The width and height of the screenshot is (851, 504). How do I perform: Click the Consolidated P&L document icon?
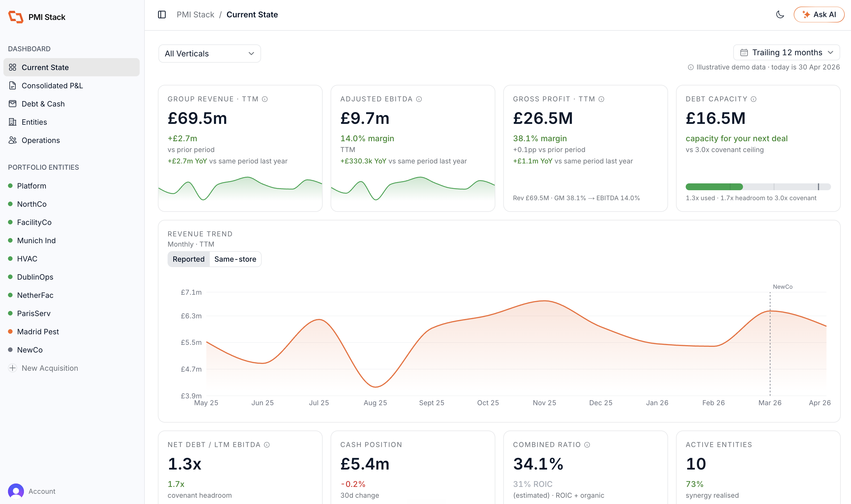coord(13,86)
